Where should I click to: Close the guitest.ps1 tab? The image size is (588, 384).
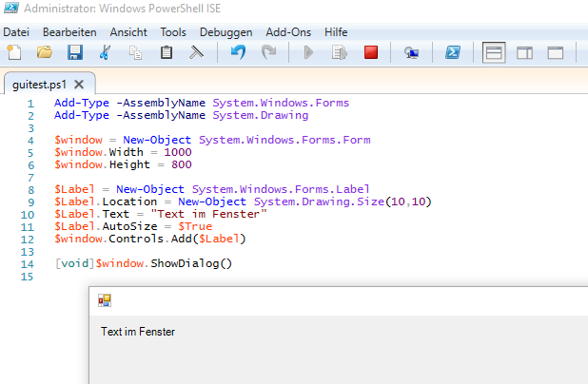point(79,84)
